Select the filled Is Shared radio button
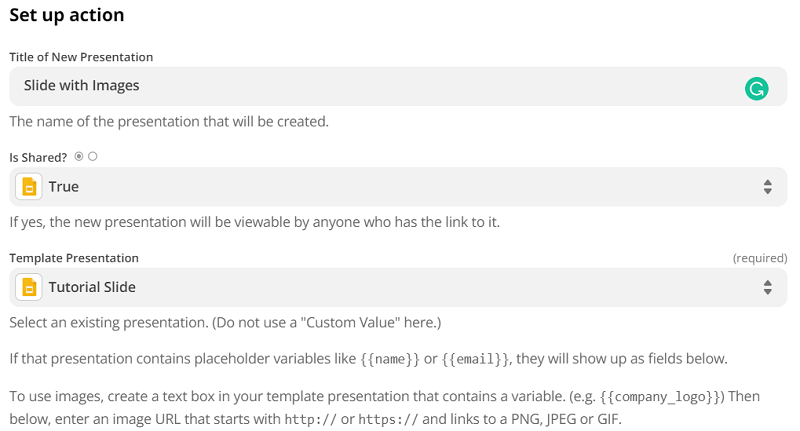Image resolution: width=800 pixels, height=431 pixels. [x=79, y=157]
